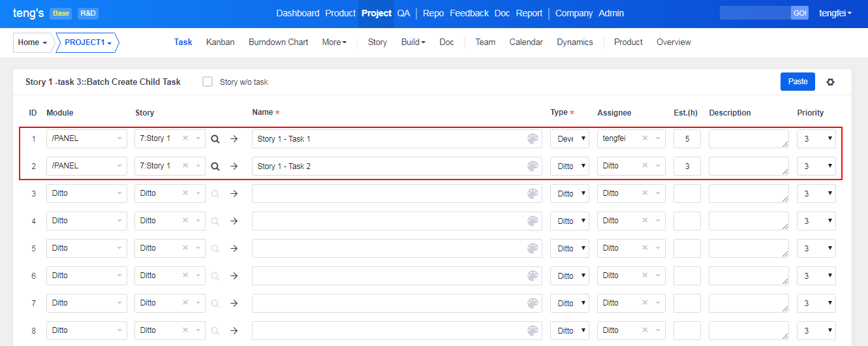The image size is (868, 346).
Task: Clear the row 1 Story selection with X
Action: click(x=185, y=138)
